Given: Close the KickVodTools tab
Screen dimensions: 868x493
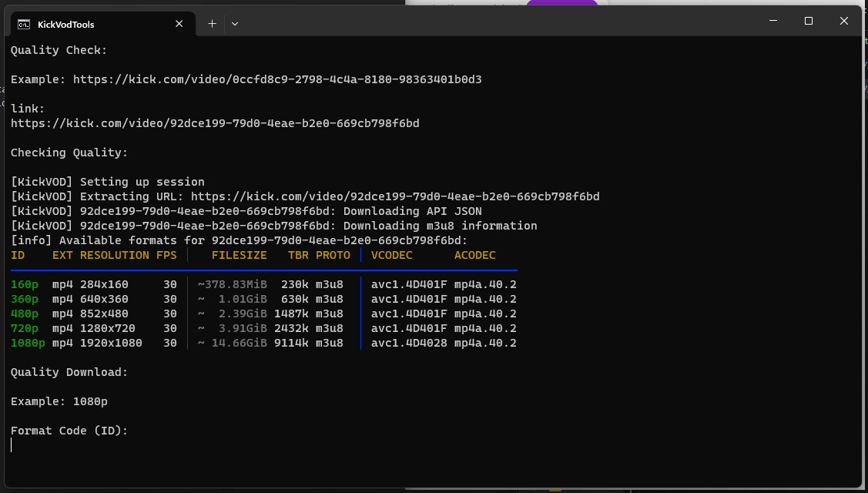Looking at the screenshot, I should pos(179,24).
